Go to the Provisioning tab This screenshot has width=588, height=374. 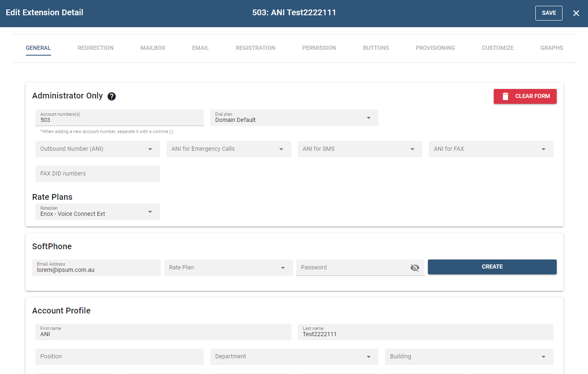click(x=435, y=48)
